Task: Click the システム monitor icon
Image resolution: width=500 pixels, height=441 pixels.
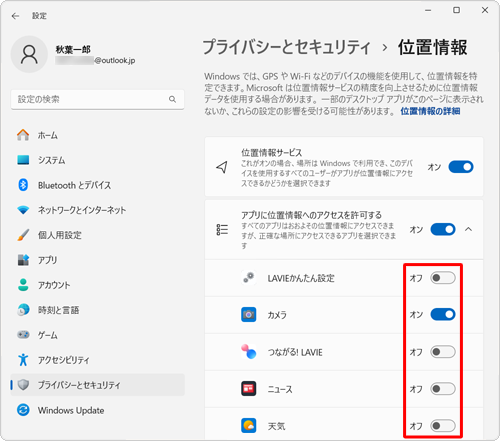Action: point(23,160)
